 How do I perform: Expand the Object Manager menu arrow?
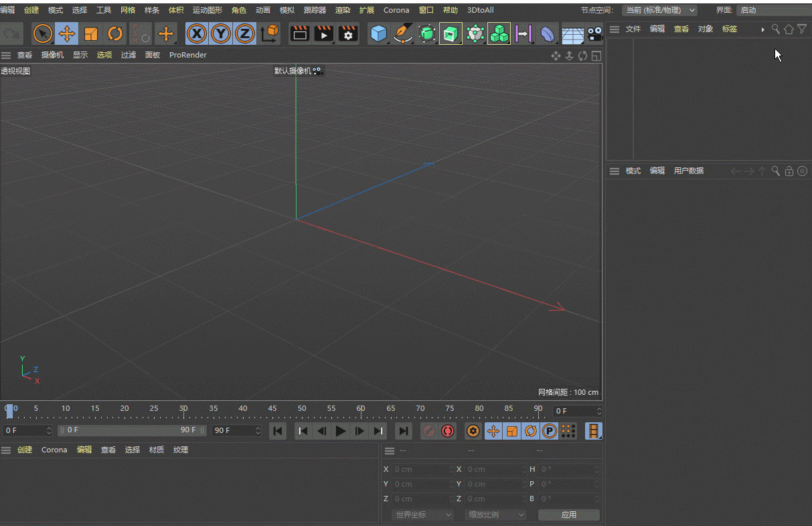762,29
